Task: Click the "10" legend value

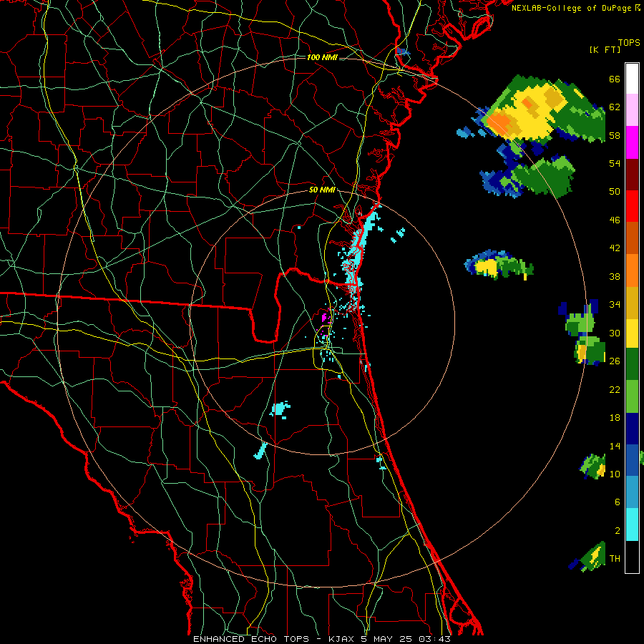Action: click(x=615, y=474)
